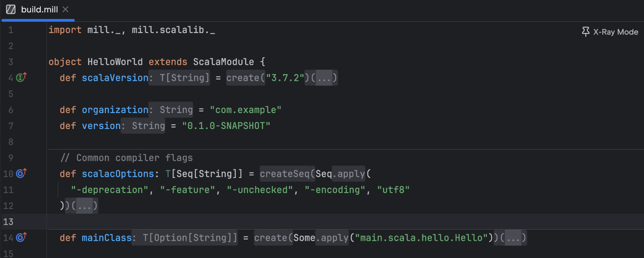
Task: Click the X-Ray Mode label
Action: (616, 31)
